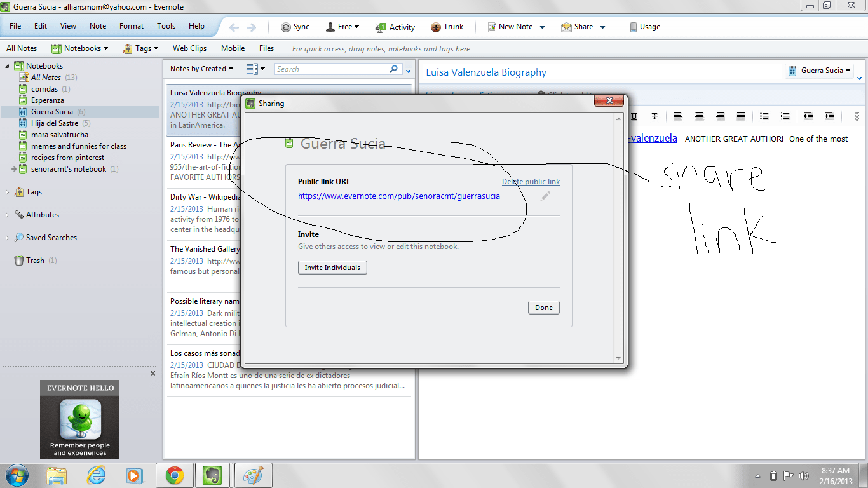Increase indent in note editor
Viewport: 868px width, 488px height.
click(829, 116)
